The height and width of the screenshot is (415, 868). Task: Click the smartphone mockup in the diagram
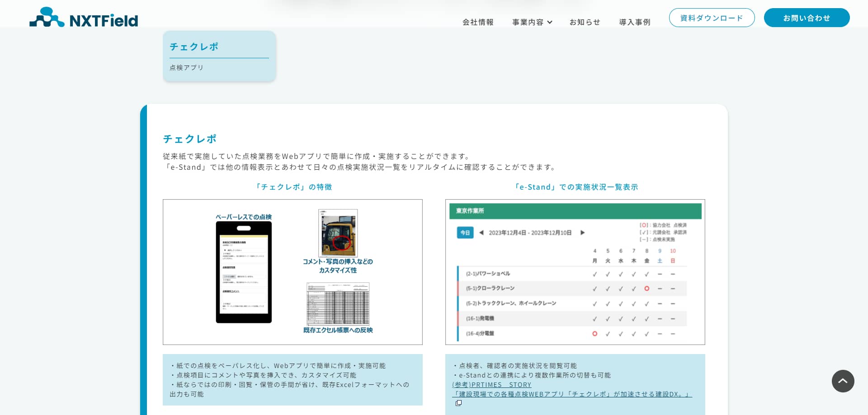(x=244, y=272)
